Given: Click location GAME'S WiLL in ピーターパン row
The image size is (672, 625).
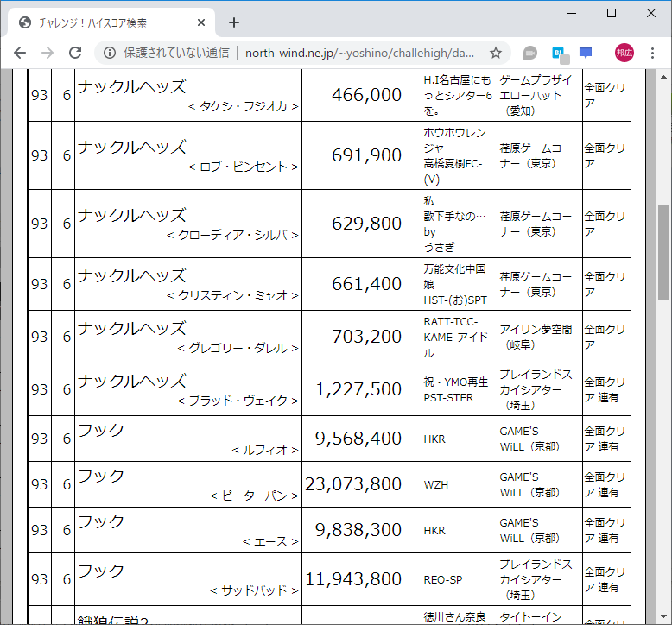Looking at the screenshot, I should [529, 485].
